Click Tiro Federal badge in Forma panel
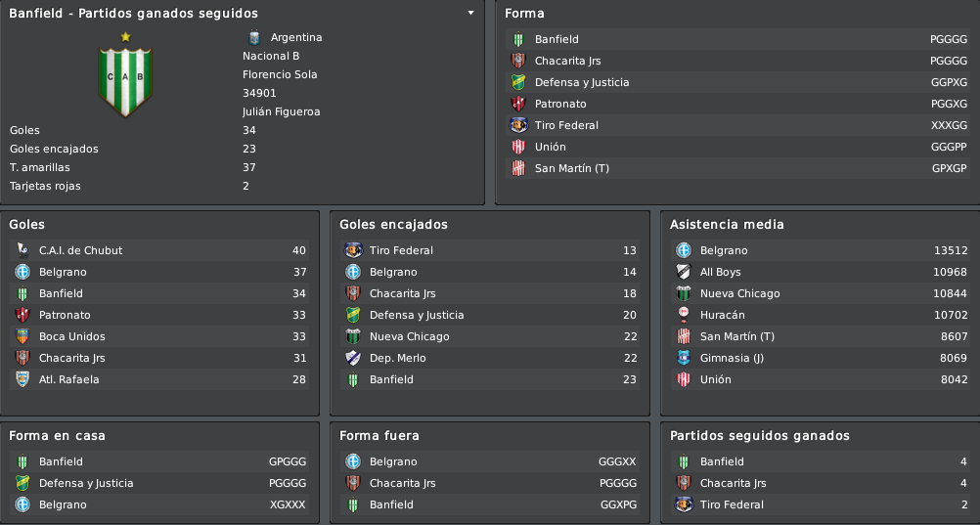 tap(518, 125)
